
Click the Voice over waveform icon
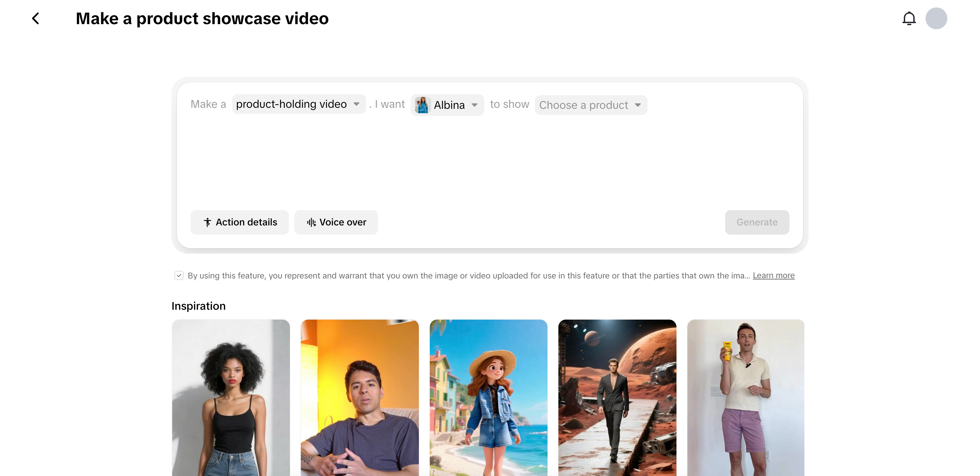[x=311, y=222]
